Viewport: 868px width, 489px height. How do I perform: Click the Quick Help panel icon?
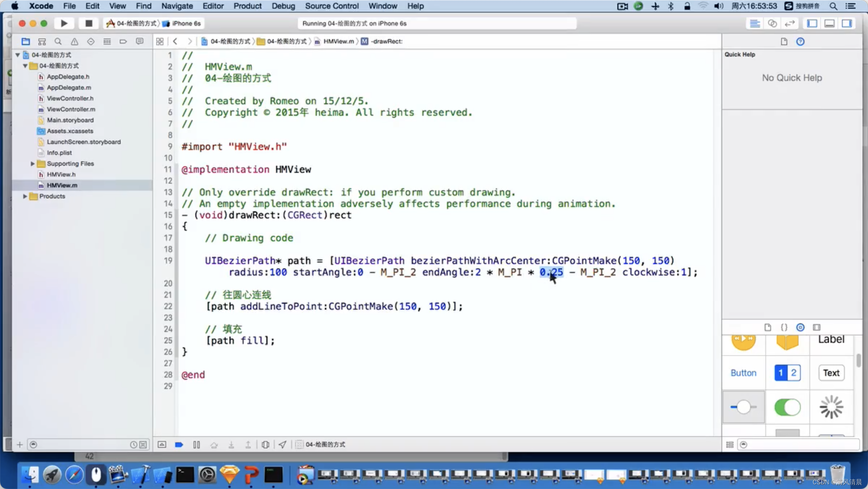[x=800, y=41]
